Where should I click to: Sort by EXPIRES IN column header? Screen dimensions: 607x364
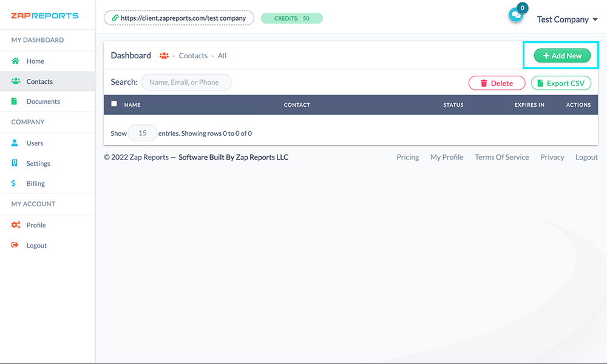(529, 105)
